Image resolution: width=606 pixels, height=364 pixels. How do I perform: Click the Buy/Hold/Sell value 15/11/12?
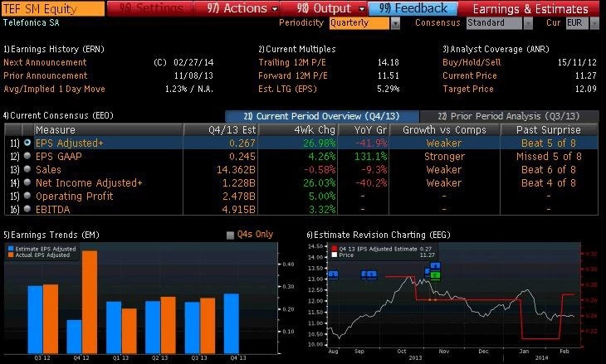click(577, 62)
